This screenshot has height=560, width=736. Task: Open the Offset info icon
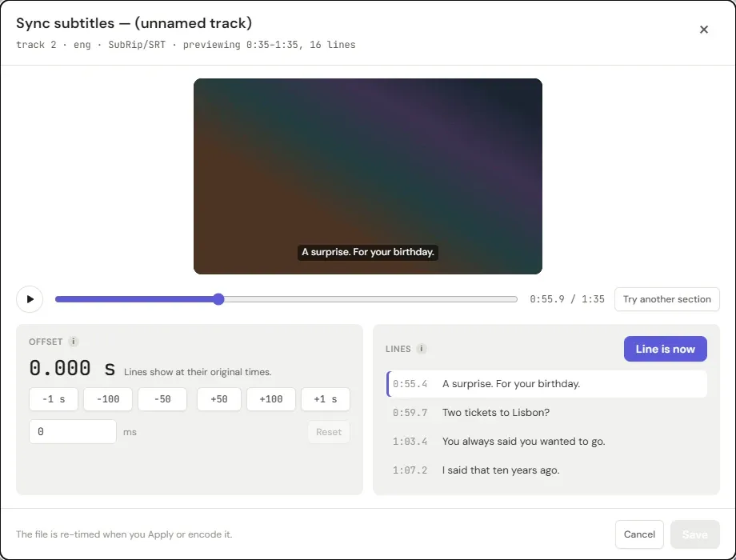click(74, 342)
